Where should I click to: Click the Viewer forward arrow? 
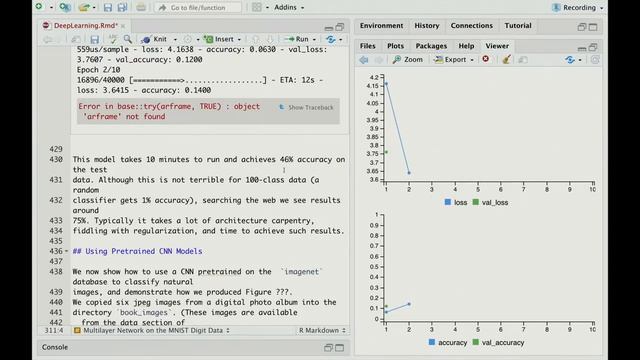[x=379, y=60]
